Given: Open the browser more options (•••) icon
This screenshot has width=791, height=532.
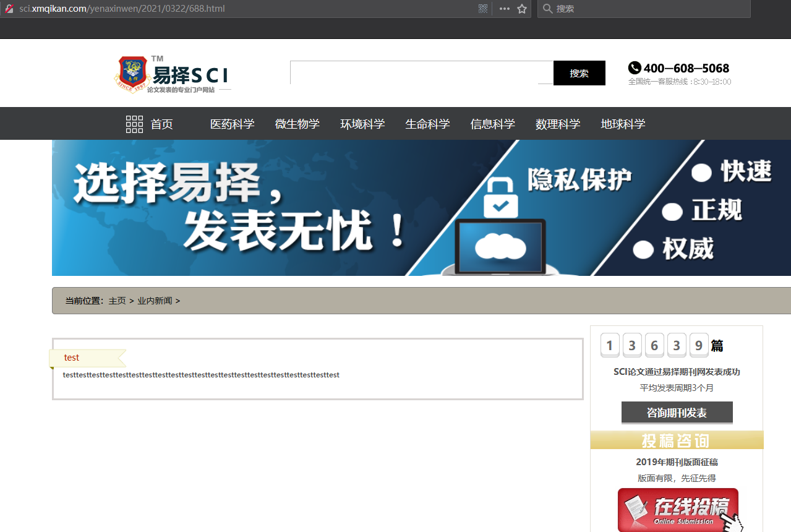Looking at the screenshot, I should (504, 9).
